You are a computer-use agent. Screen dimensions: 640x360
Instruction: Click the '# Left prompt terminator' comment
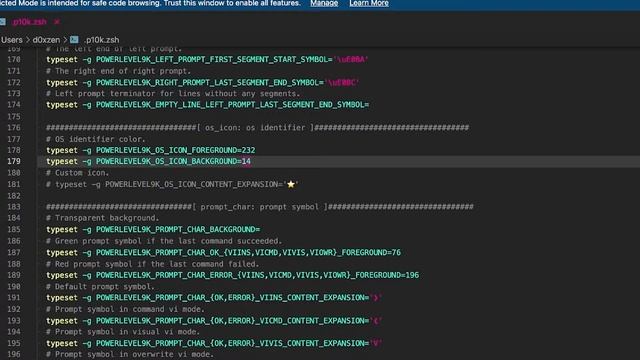point(173,93)
